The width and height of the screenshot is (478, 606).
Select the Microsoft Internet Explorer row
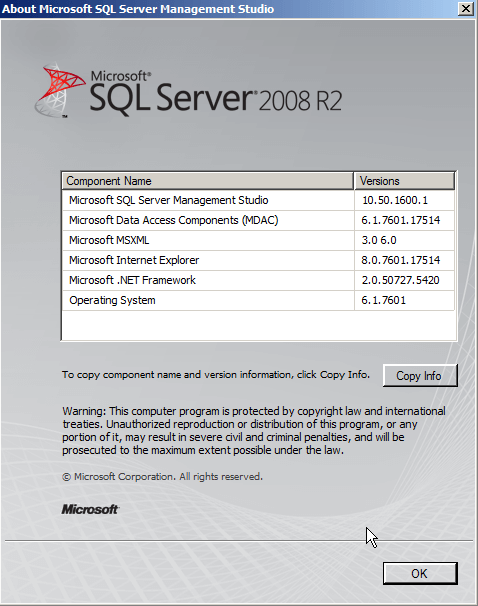[258, 260]
